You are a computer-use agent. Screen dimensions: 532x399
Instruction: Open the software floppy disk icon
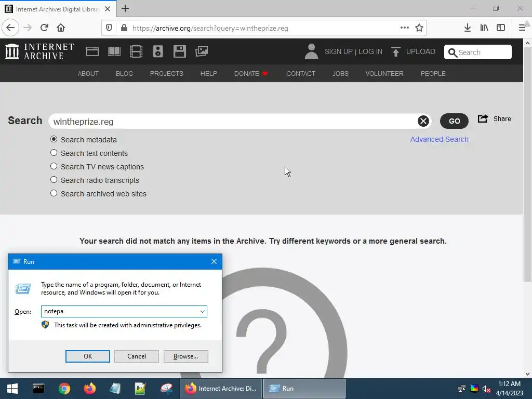[179, 51]
